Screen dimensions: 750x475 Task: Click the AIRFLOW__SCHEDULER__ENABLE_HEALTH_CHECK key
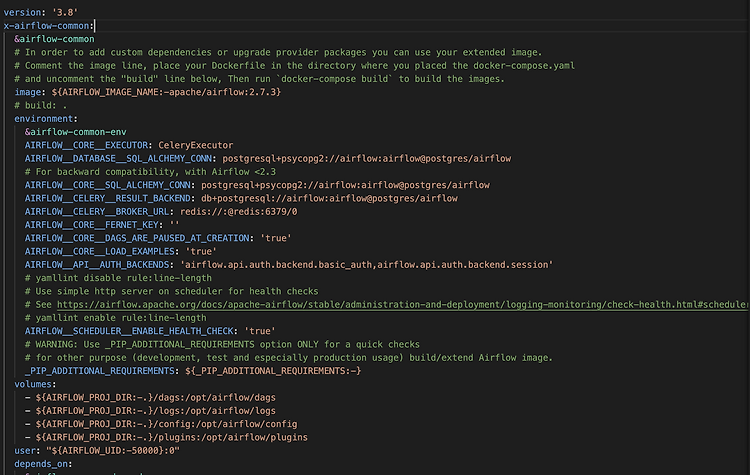coord(129,331)
